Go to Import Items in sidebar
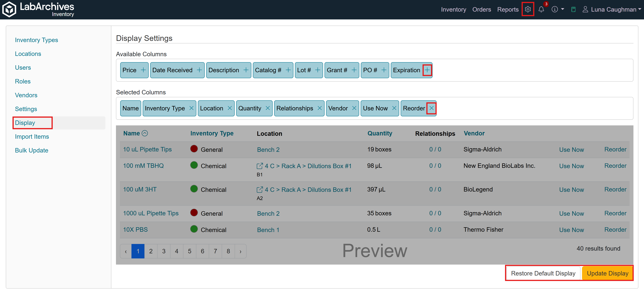 coord(32,137)
